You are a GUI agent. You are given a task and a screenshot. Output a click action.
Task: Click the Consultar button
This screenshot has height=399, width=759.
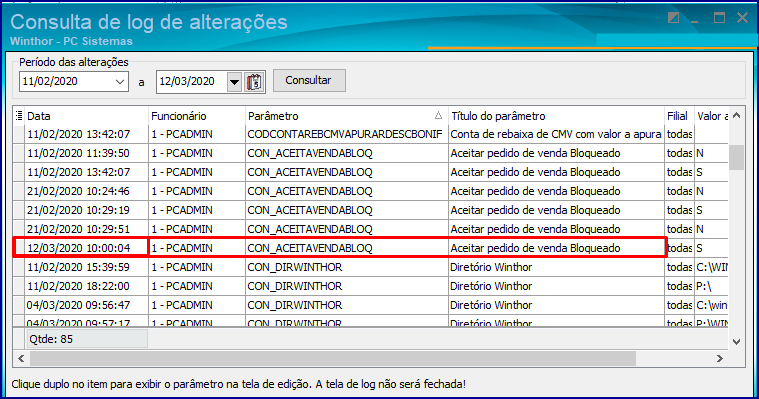tap(309, 80)
